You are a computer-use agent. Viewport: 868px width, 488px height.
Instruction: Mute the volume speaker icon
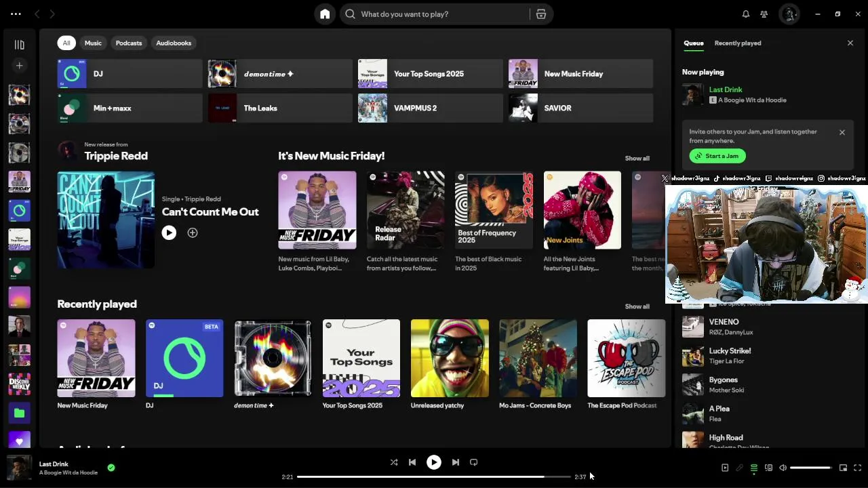pyautogui.click(x=783, y=468)
